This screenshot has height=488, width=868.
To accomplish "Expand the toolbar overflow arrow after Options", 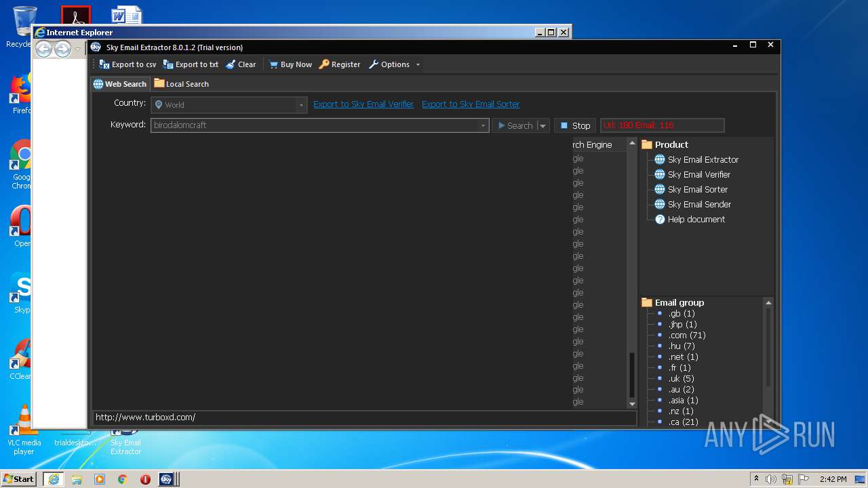I will 418,65.
